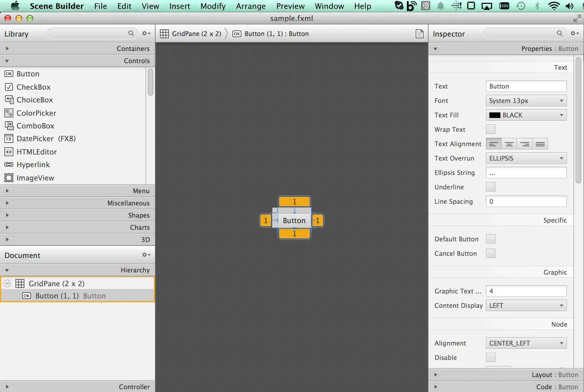Viewport: 584px width, 392px height.
Task: Select Hyperlink in the Controls list
Action: click(x=33, y=165)
